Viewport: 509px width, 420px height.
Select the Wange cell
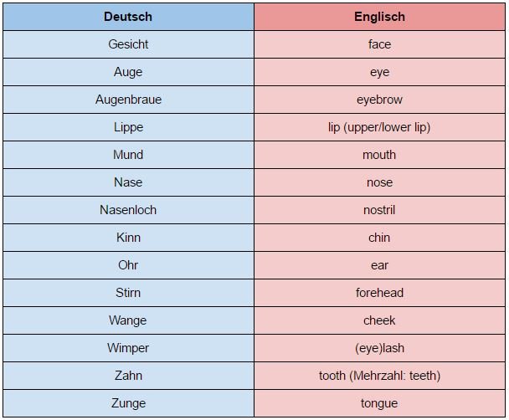[129, 320]
